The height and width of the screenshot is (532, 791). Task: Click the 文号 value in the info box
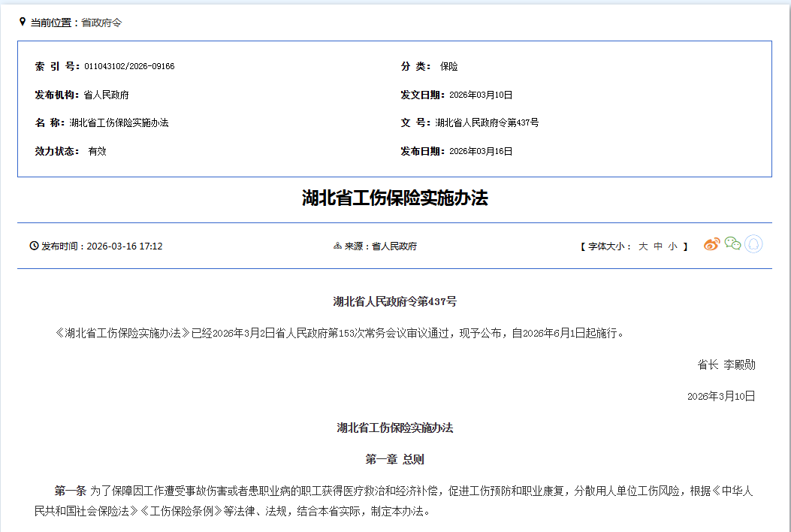(x=487, y=123)
